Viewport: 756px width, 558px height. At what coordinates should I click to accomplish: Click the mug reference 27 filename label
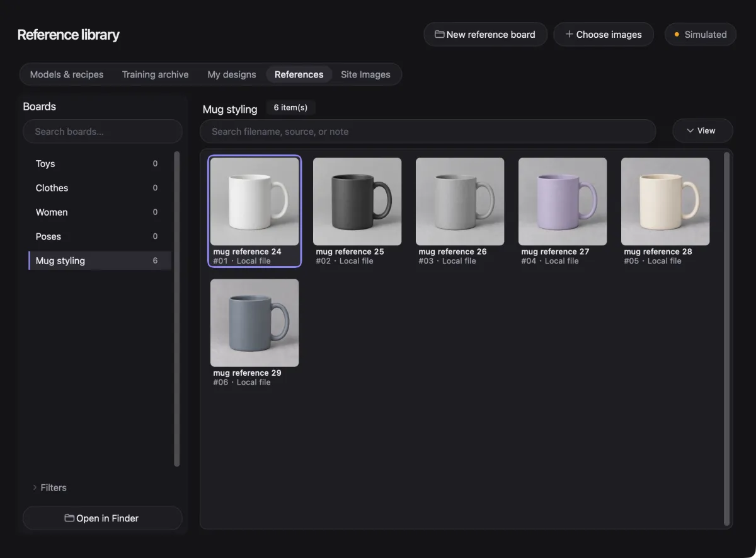[555, 252]
